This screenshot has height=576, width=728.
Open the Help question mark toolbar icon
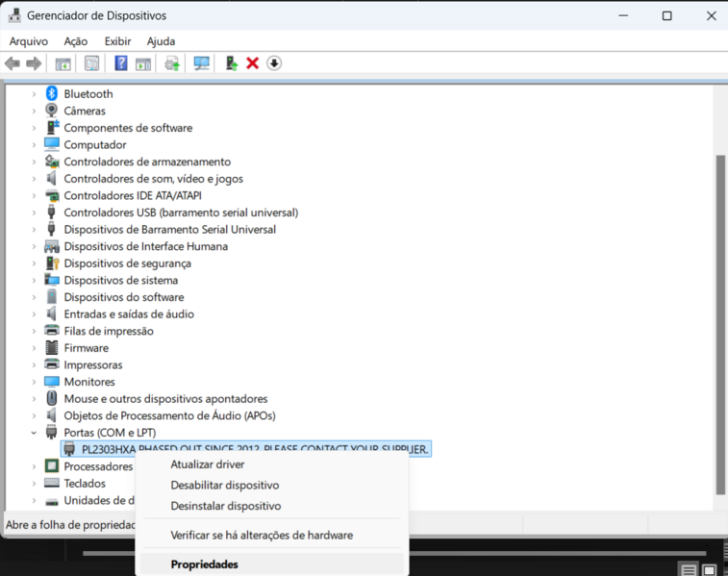(x=121, y=63)
